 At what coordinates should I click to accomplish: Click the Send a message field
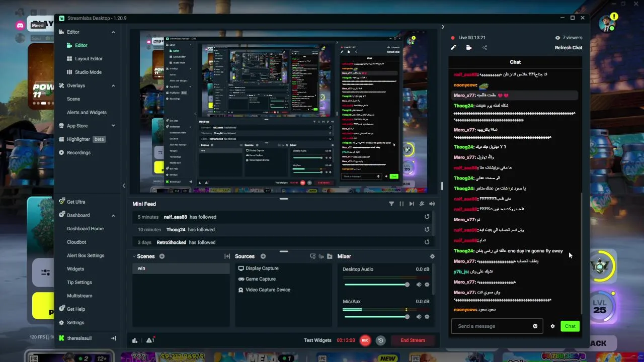[x=497, y=326]
